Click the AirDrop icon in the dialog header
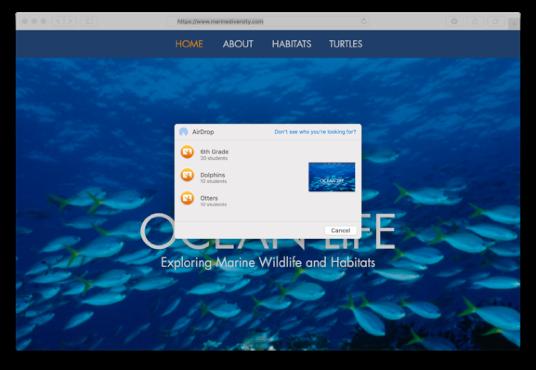 pos(184,132)
